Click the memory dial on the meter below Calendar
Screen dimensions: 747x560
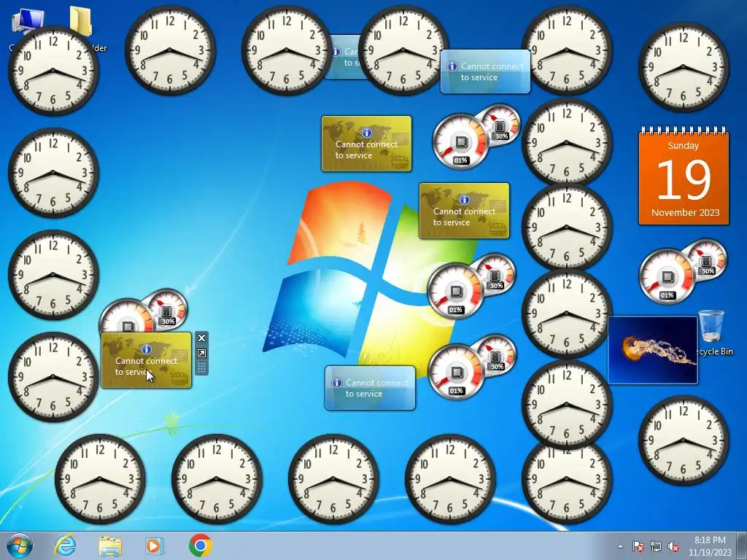coord(707,260)
